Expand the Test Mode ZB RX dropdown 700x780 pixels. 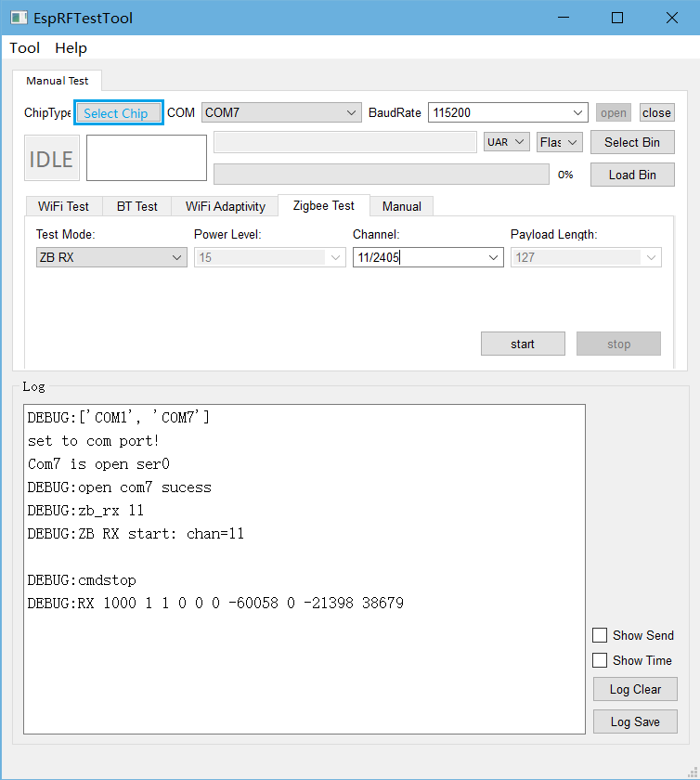point(111,257)
